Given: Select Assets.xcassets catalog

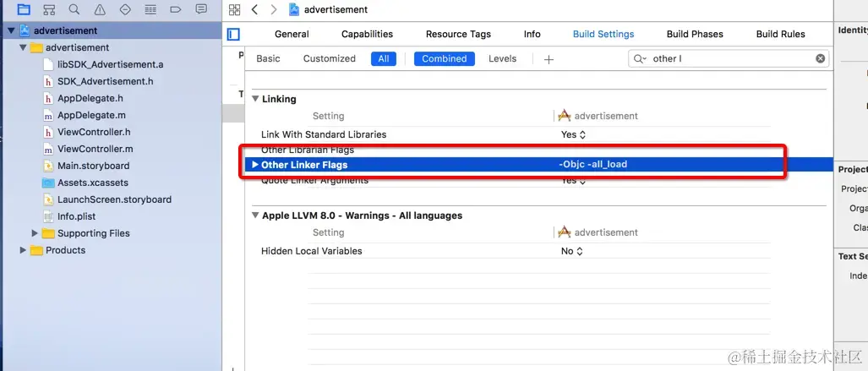Looking at the screenshot, I should (92, 183).
